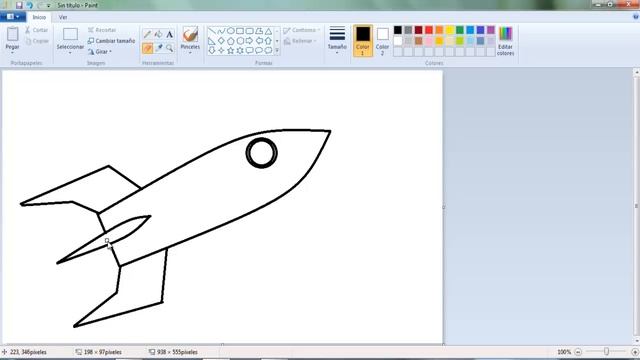Choose the Pentagon shape

231,41
